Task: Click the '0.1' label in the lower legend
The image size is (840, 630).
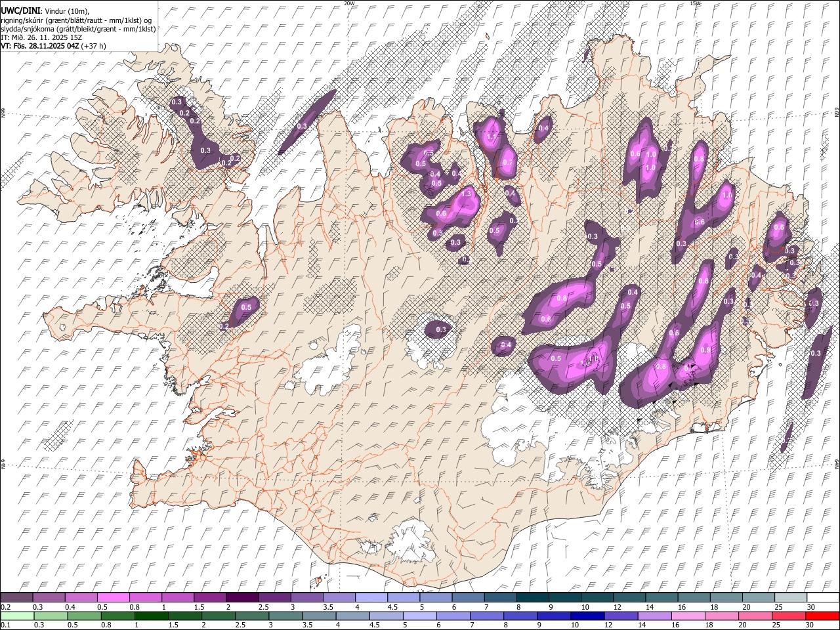Action: tap(6, 625)
